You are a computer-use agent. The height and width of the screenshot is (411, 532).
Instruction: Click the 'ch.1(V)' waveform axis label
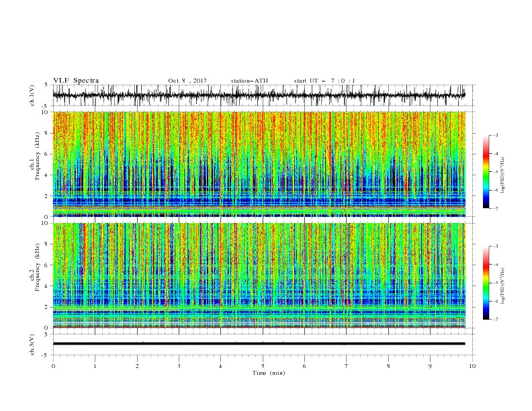click(32, 95)
